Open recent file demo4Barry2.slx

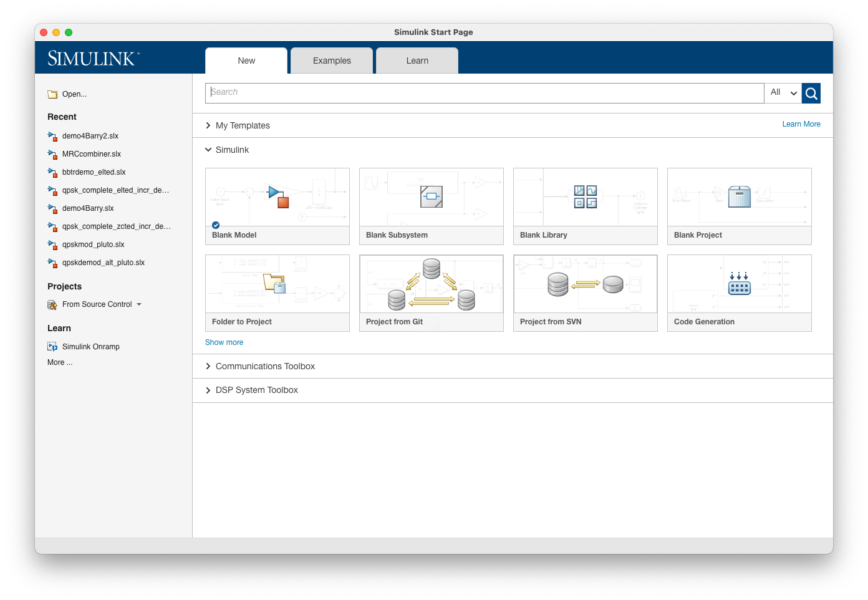coord(90,136)
